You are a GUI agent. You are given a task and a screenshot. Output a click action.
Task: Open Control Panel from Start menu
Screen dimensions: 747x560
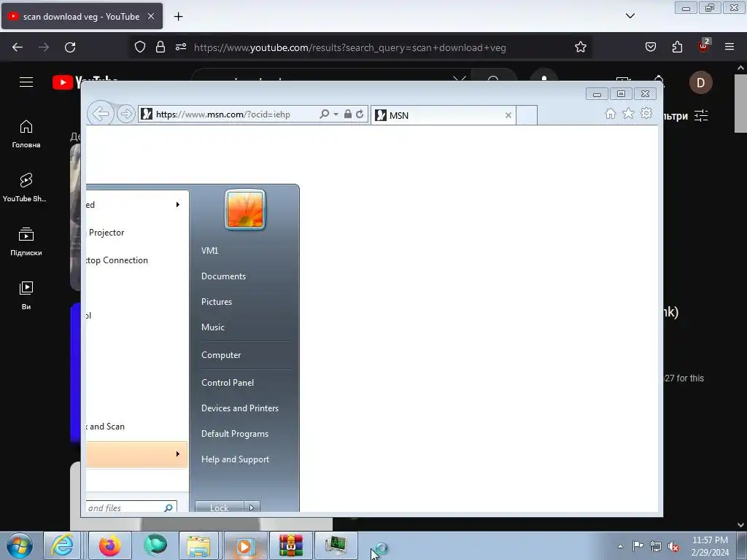(x=228, y=383)
